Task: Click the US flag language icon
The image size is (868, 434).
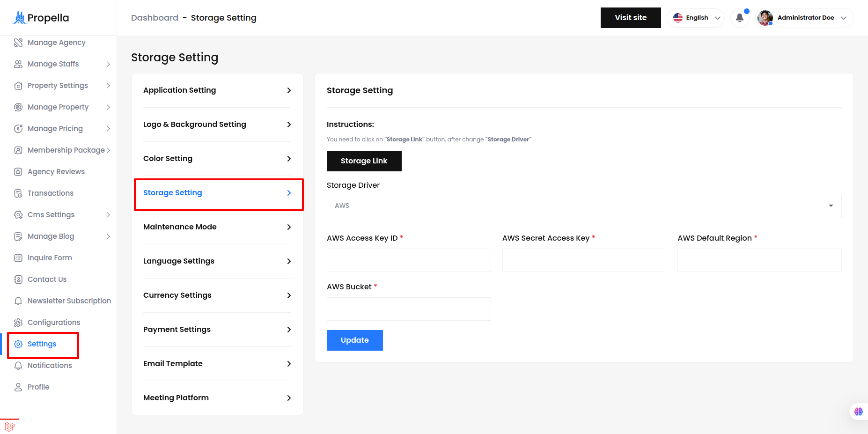Action: [678, 18]
